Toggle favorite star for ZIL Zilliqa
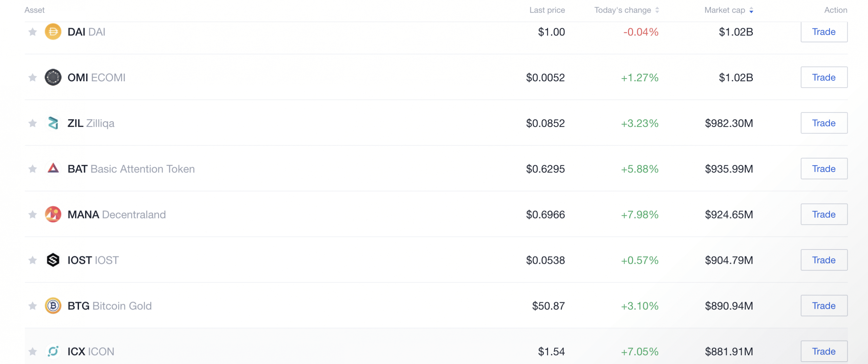The height and width of the screenshot is (364, 868). pyautogui.click(x=33, y=123)
